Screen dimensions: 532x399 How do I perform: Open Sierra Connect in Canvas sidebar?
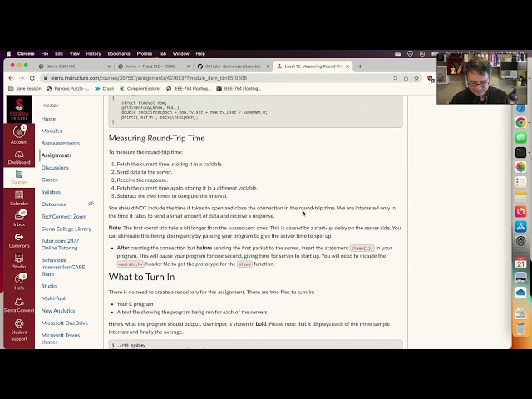tap(19, 304)
